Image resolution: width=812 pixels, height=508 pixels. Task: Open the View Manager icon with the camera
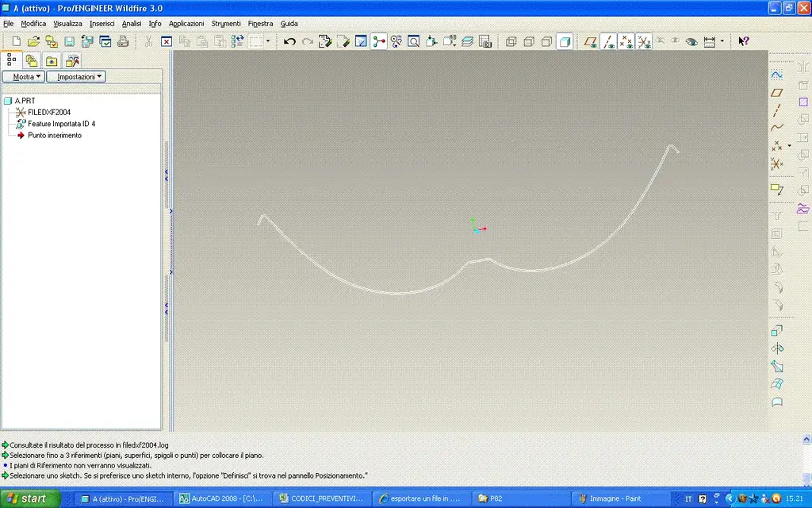click(485, 41)
